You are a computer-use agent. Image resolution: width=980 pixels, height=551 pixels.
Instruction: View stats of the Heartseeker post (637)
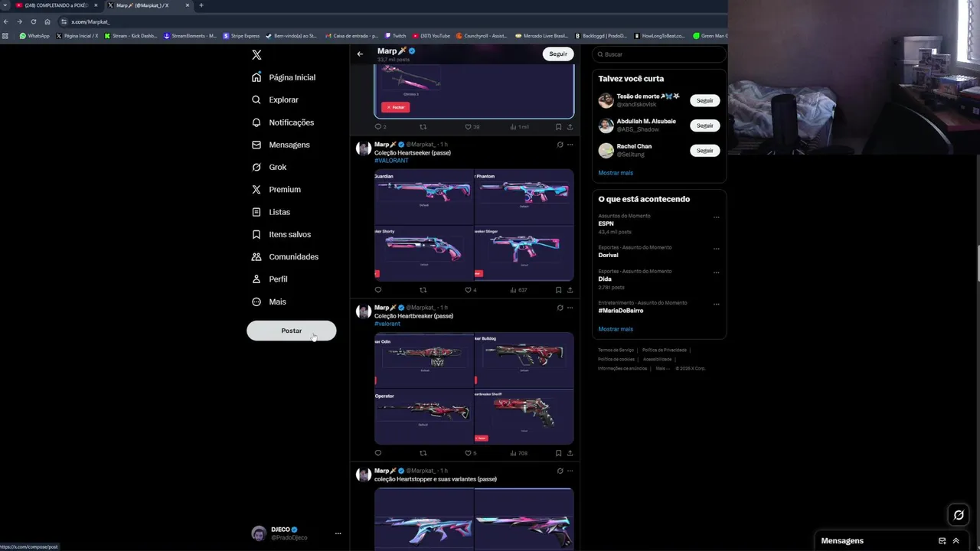pyautogui.click(x=518, y=290)
